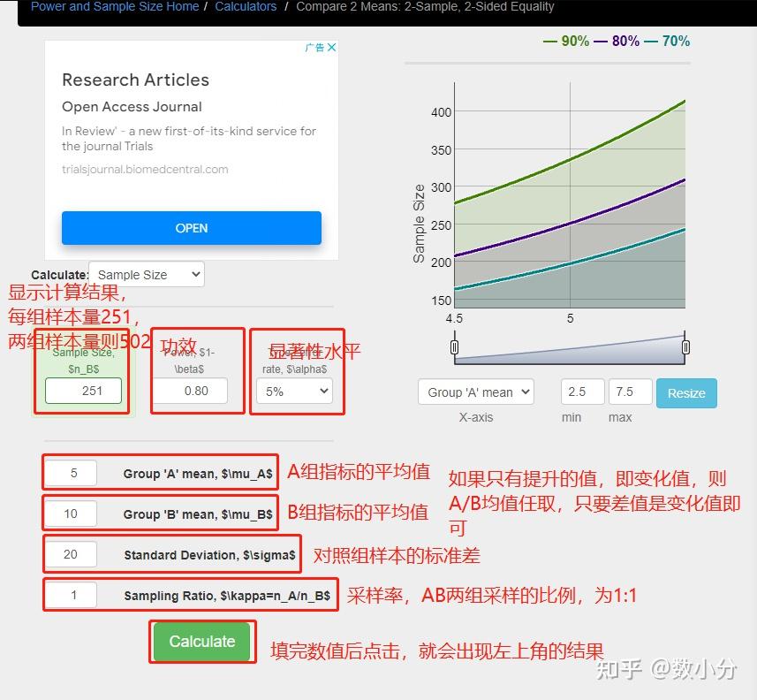Click the 'Calculators' breadcrumb link

point(246,6)
